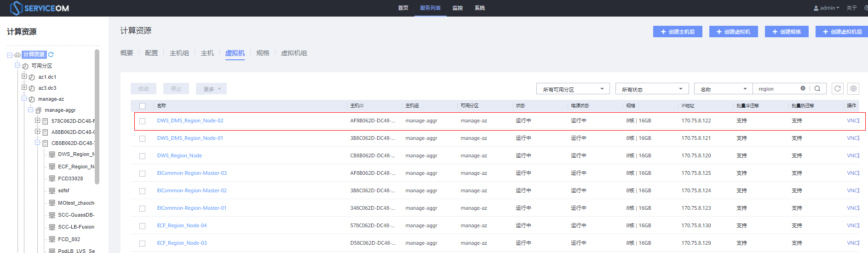The height and width of the screenshot is (253, 868).
Task: Clear the 'region' search text with X icon
Action: click(803, 88)
